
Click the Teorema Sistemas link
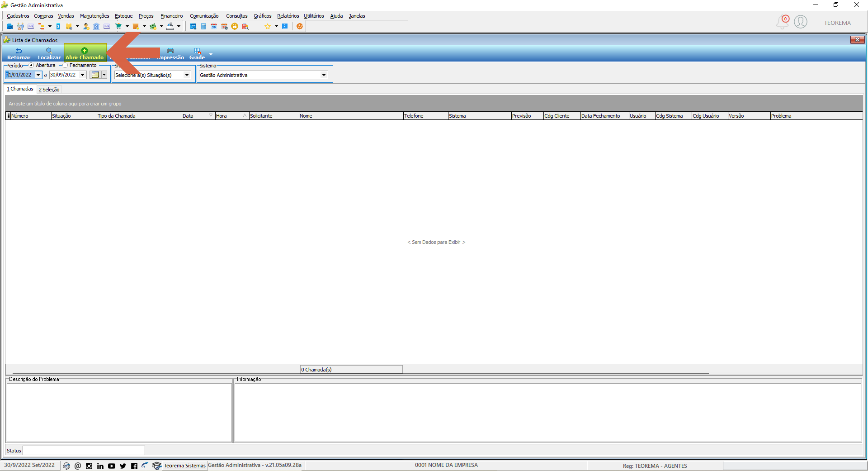[x=184, y=466]
